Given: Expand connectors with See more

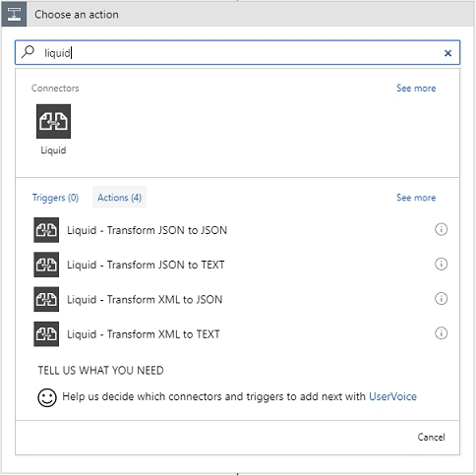Looking at the screenshot, I should coord(416,89).
